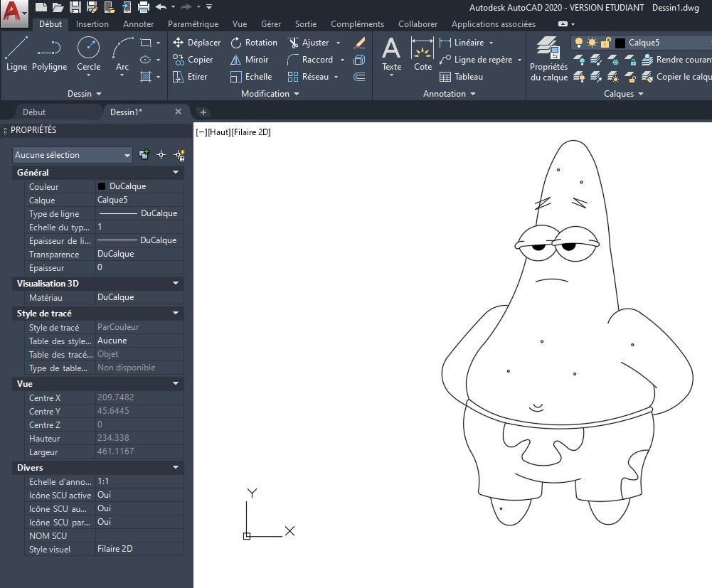Screen dimensions: 712x588
Task: Open the Aucune sélection dropdown
Action: [72, 155]
